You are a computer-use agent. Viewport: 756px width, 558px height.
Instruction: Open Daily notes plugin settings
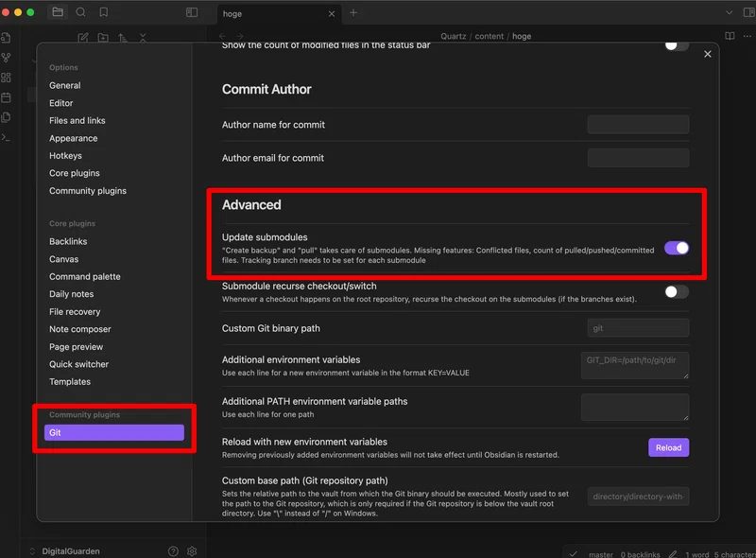click(x=72, y=294)
